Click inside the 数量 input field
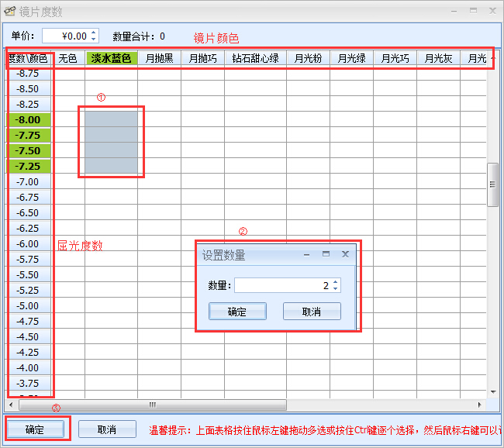The image size is (504, 448). 281,286
